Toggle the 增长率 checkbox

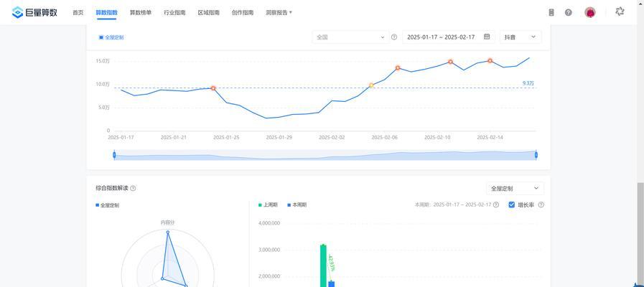(x=512, y=204)
